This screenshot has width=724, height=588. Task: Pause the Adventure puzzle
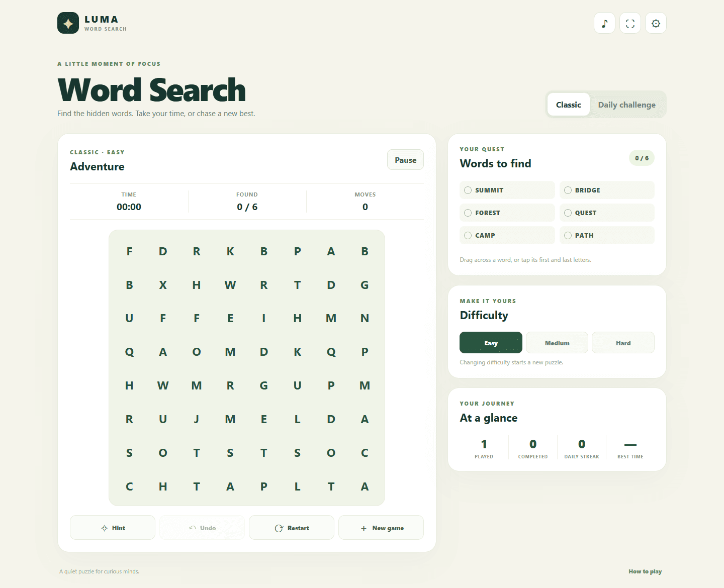click(405, 160)
